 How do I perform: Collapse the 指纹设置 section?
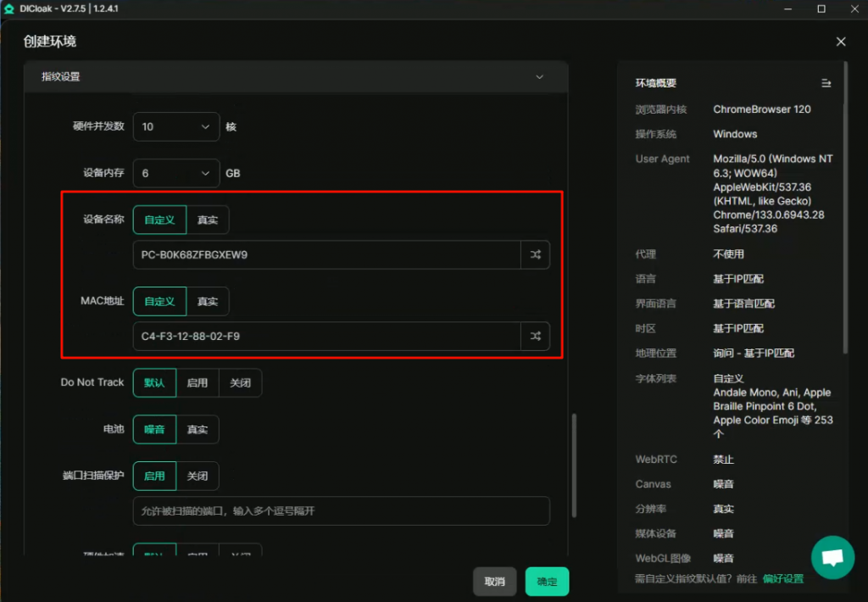coord(540,77)
